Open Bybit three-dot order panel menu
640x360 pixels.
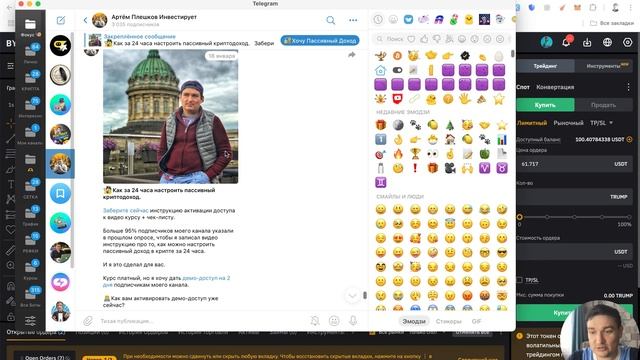pos(628,87)
